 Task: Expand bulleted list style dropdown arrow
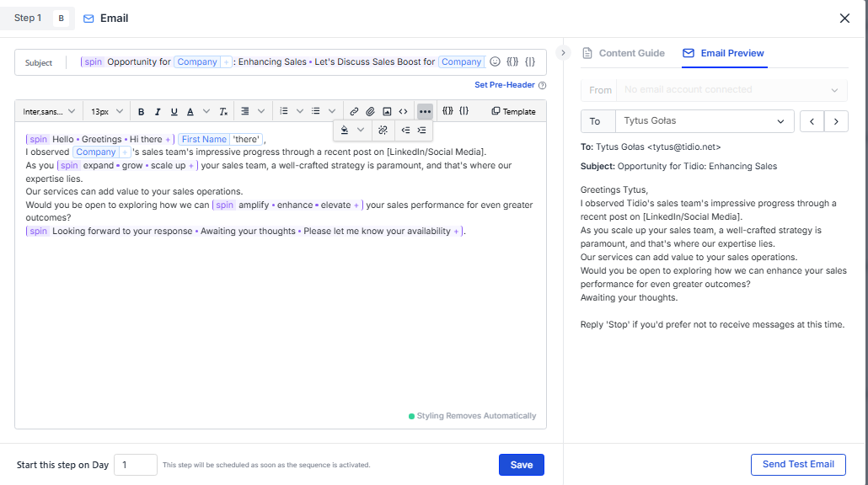tap(331, 111)
